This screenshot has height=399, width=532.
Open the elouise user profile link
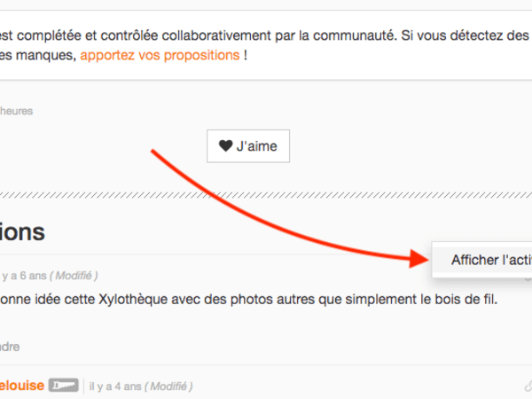tap(20, 386)
